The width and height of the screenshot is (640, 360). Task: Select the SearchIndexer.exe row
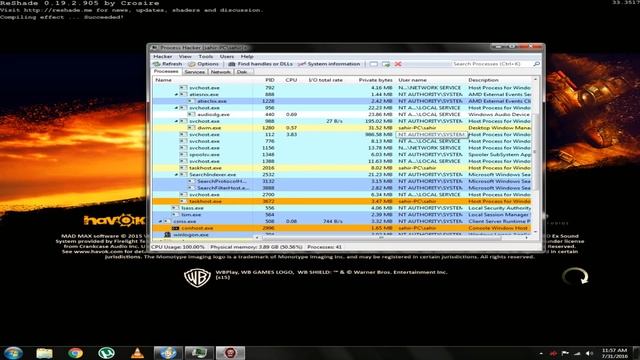coord(342,175)
